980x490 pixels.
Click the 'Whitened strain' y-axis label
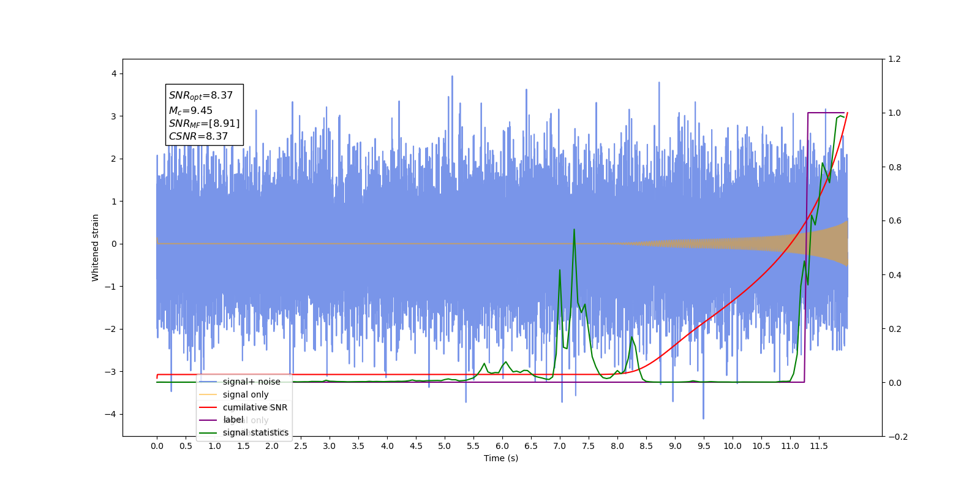pyautogui.click(x=95, y=247)
